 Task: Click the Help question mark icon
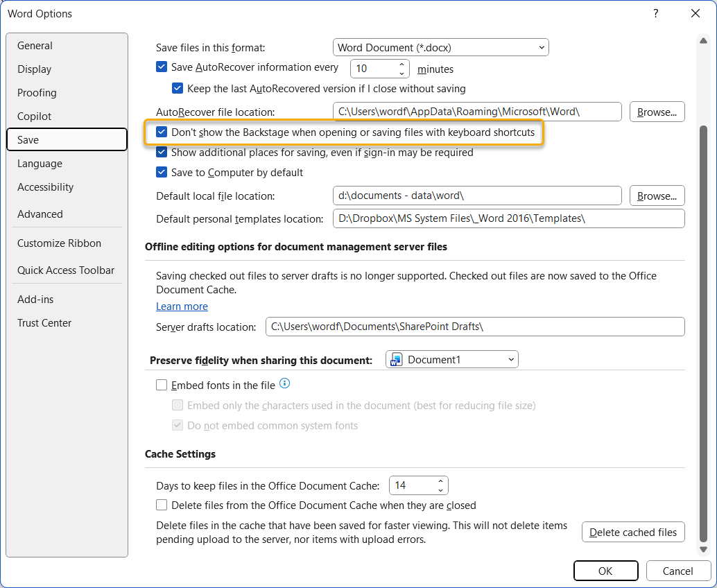(x=656, y=13)
